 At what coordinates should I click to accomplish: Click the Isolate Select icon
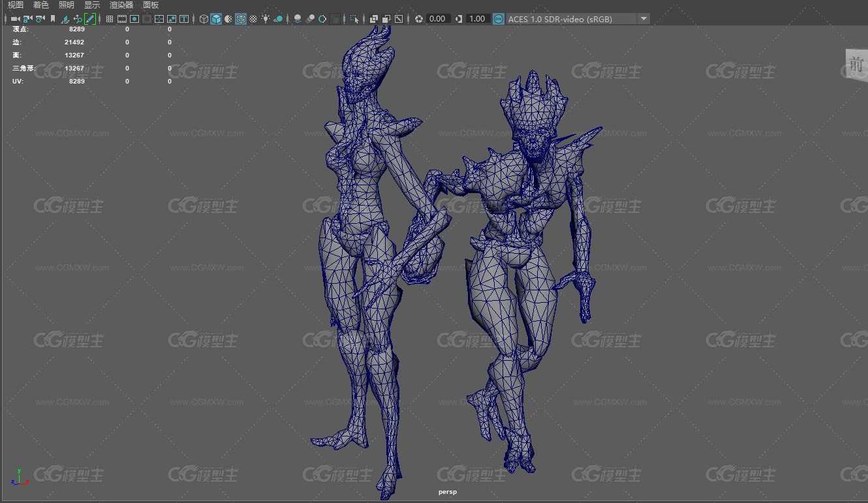[354, 19]
